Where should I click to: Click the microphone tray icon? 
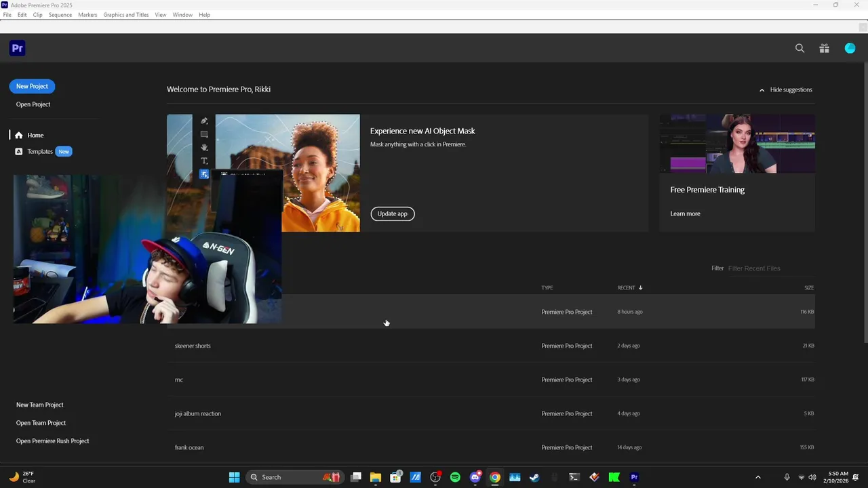coord(787,477)
